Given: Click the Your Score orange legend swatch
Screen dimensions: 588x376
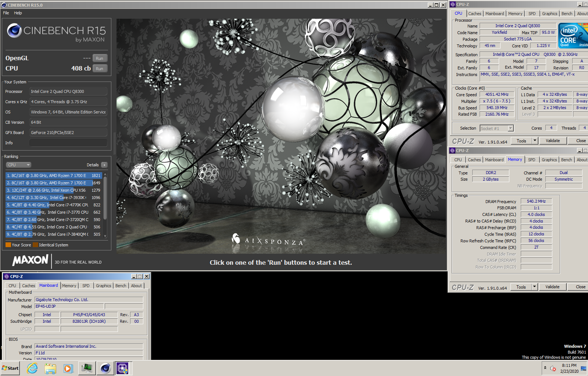Looking at the screenshot, I should (x=8, y=245).
